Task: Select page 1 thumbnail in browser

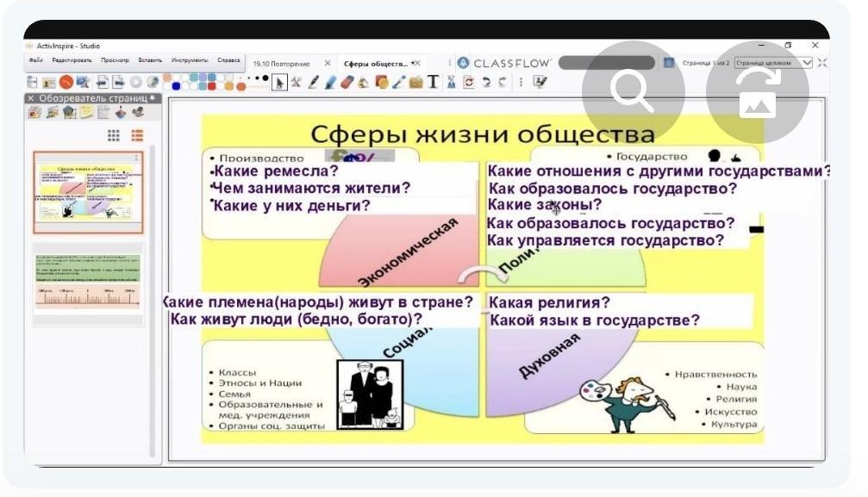Action: coord(88,192)
